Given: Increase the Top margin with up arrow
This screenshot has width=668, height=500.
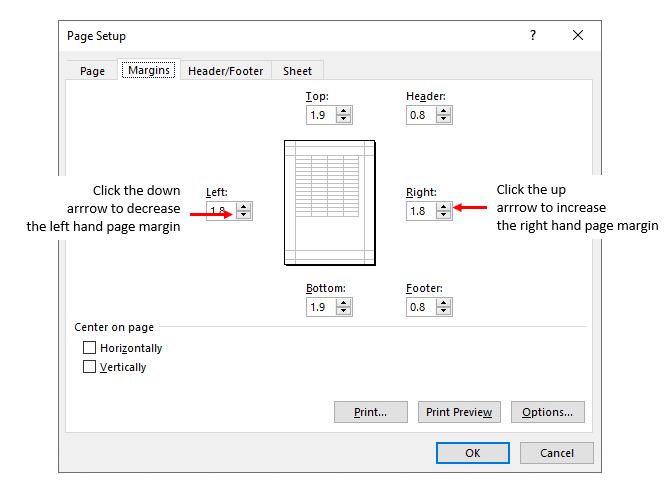Looking at the screenshot, I should 344,111.
